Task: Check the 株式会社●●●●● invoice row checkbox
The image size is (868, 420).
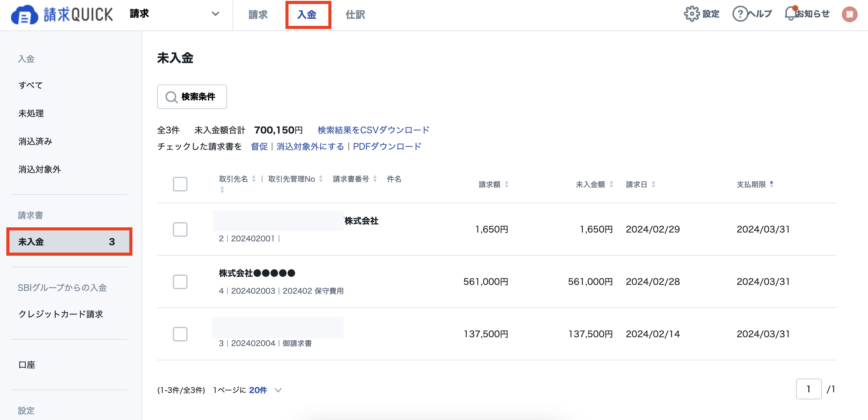Action: [x=180, y=282]
